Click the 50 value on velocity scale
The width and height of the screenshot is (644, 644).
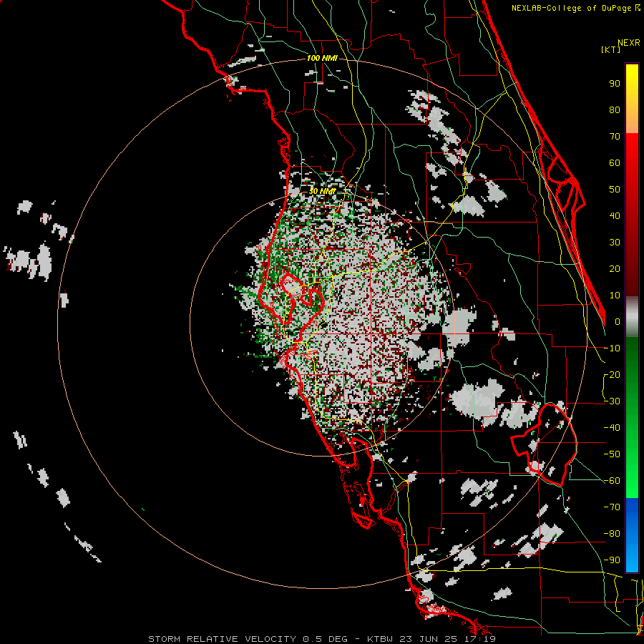pos(615,190)
